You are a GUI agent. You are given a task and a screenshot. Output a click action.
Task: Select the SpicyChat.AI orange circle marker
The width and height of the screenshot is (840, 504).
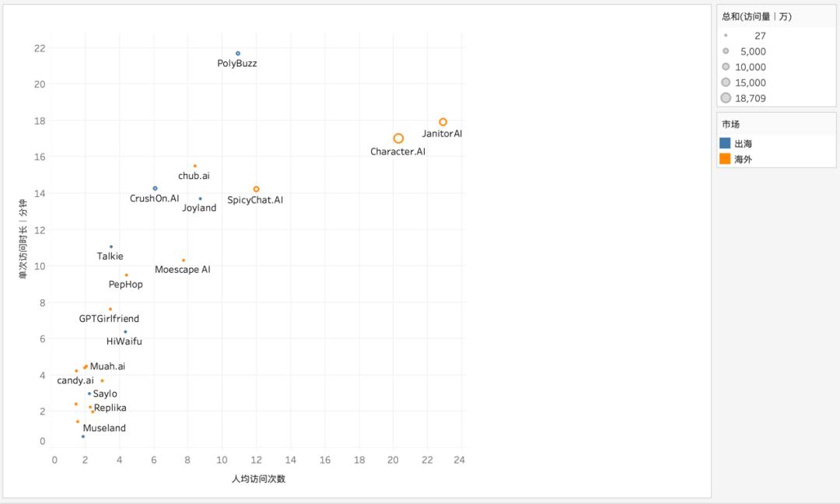pyautogui.click(x=256, y=189)
